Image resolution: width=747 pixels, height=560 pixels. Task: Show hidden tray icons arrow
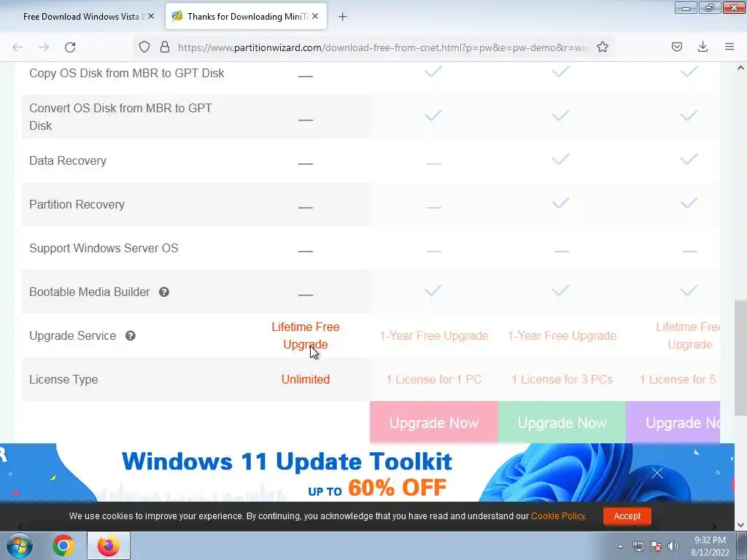point(620,546)
